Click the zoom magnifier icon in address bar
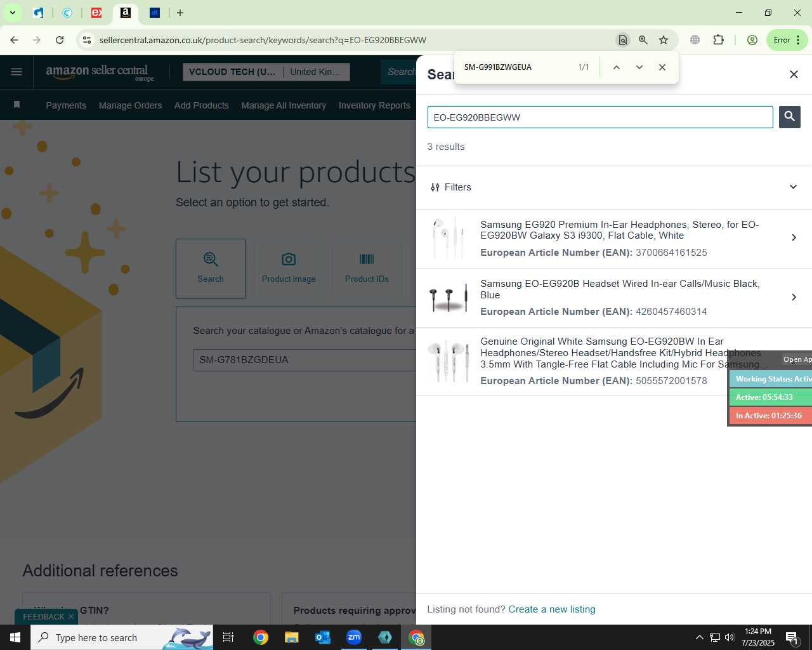812x650 pixels. point(643,40)
